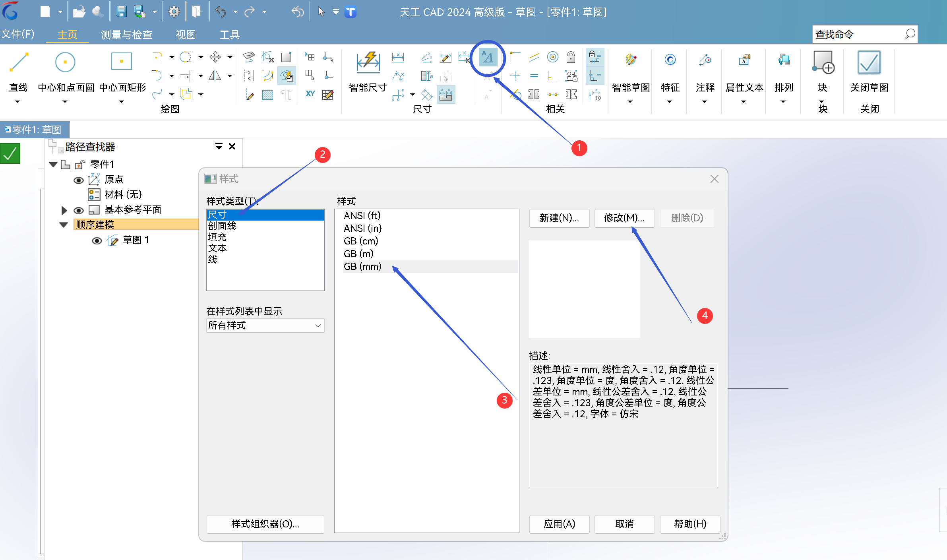
Task: Click the lock constraint icon
Action: [571, 57]
